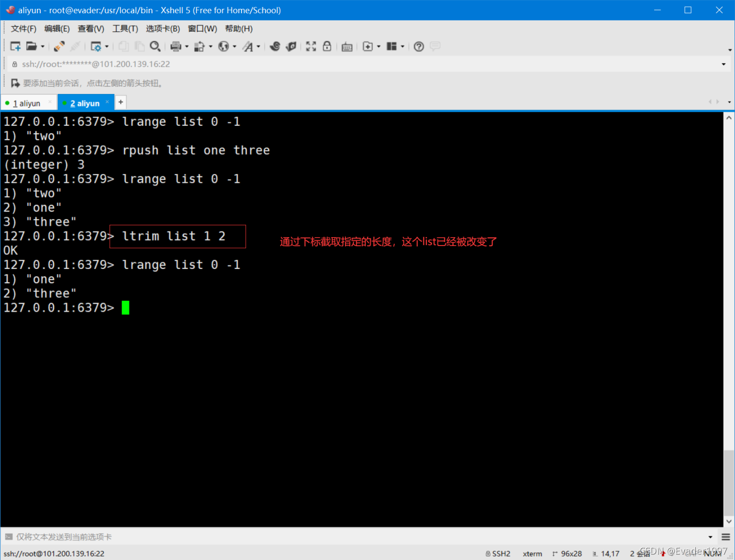This screenshot has width=735, height=560.
Task: Click the Find magnifier icon
Action: click(x=155, y=47)
